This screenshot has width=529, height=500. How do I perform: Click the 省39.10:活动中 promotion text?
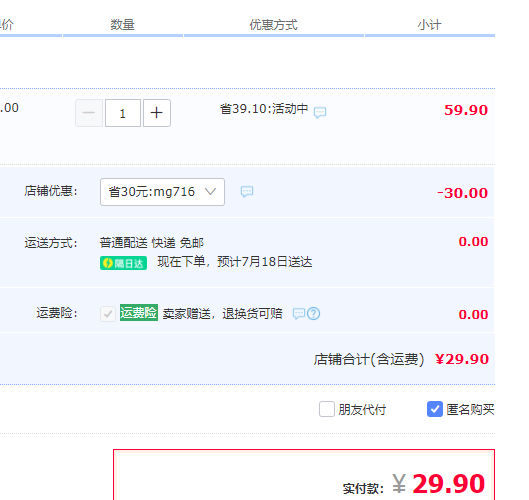pyautogui.click(x=264, y=109)
